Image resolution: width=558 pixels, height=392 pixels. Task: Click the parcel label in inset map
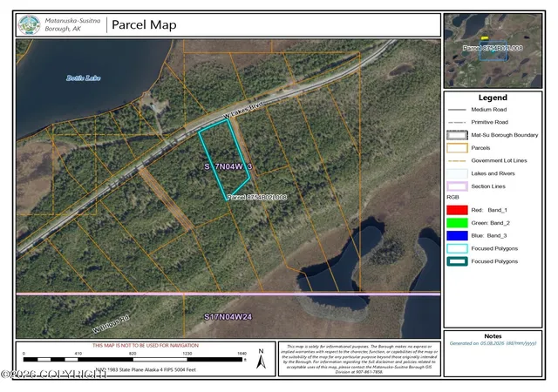click(493, 48)
